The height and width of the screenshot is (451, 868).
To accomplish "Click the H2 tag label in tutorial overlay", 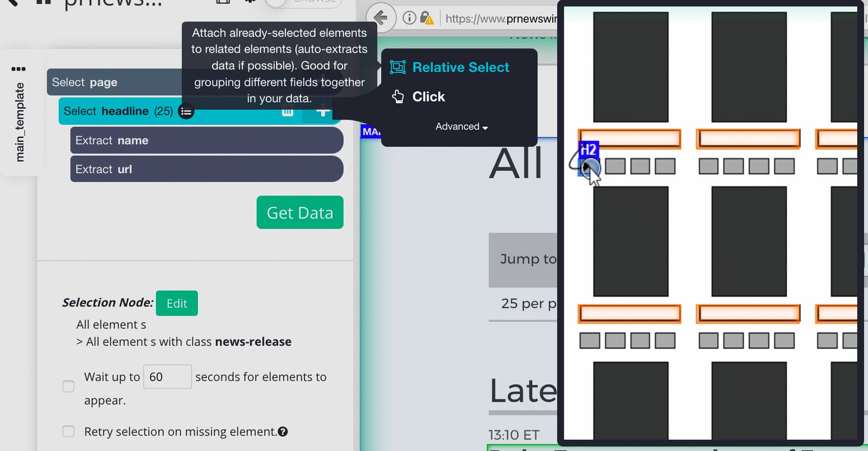I will (589, 149).
